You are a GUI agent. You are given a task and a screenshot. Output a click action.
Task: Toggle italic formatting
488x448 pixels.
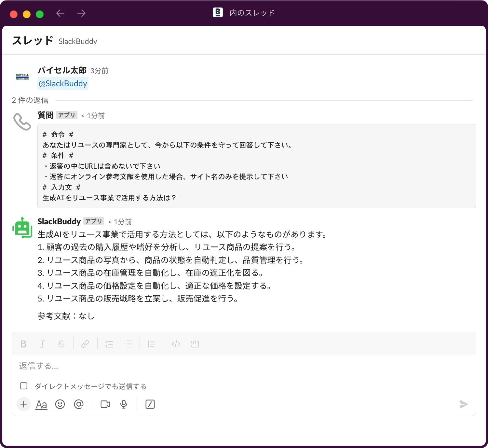point(42,344)
